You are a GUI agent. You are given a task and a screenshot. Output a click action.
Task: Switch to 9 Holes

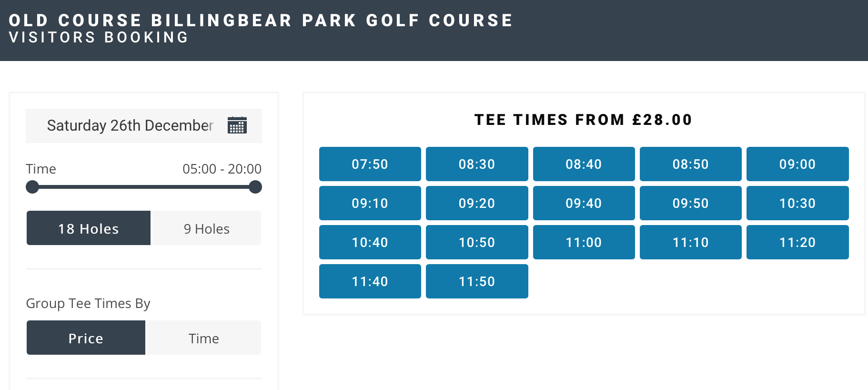tap(206, 228)
